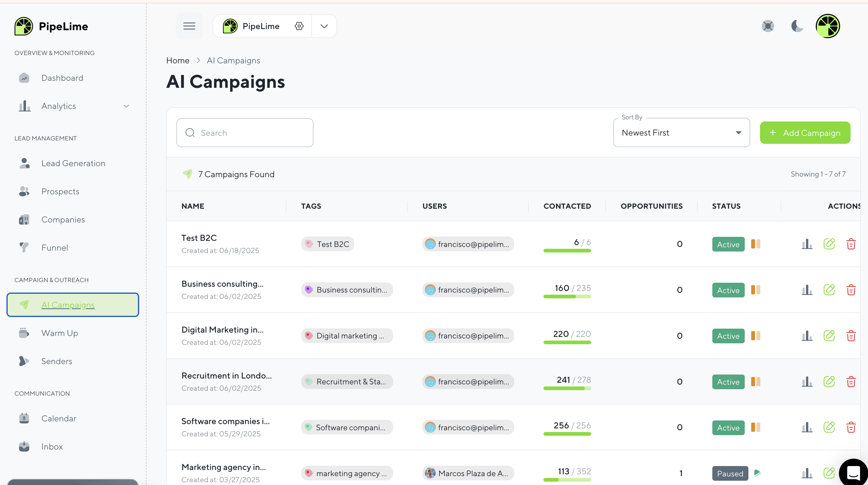Go to Lead Generation in sidebar
This screenshot has height=485, width=868.
tap(73, 163)
